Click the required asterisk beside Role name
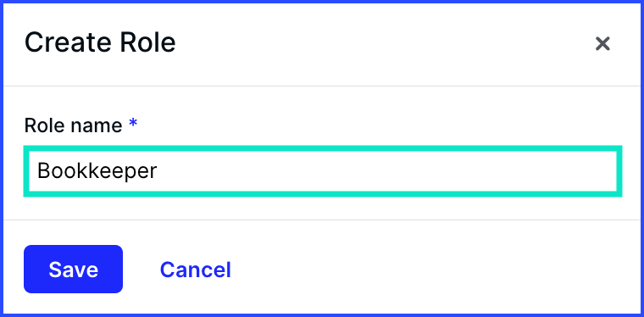The width and height of the screenshot is (644, 317). tap(133, 122)
